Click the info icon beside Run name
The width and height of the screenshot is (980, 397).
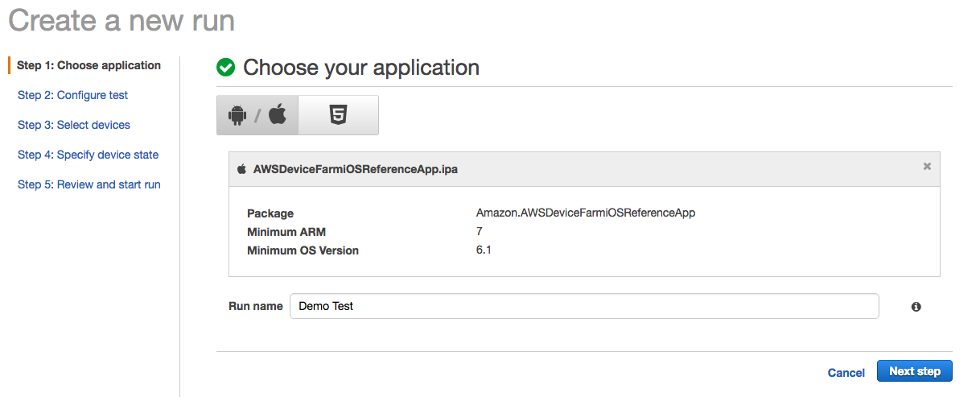click(x=916, y=307)
